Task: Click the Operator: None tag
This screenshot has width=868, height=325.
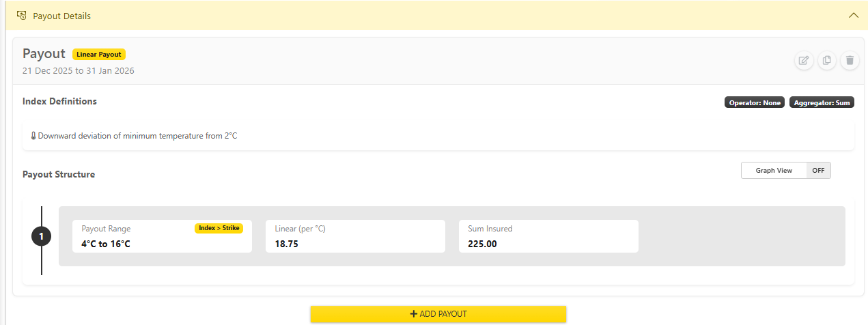Action: (755, 102)
